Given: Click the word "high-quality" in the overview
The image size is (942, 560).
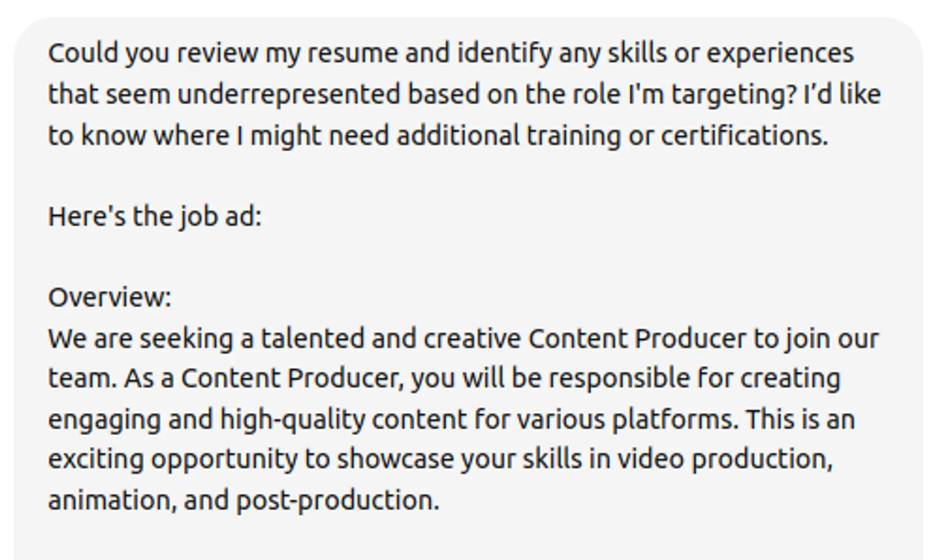Looking at the screenshot, I should [x=292, y=420].
